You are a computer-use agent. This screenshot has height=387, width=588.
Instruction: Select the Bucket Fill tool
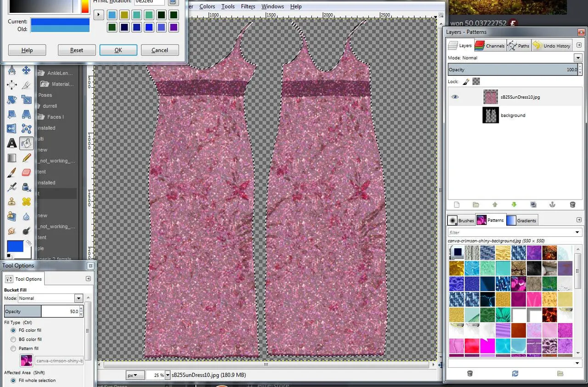point(26,143)
